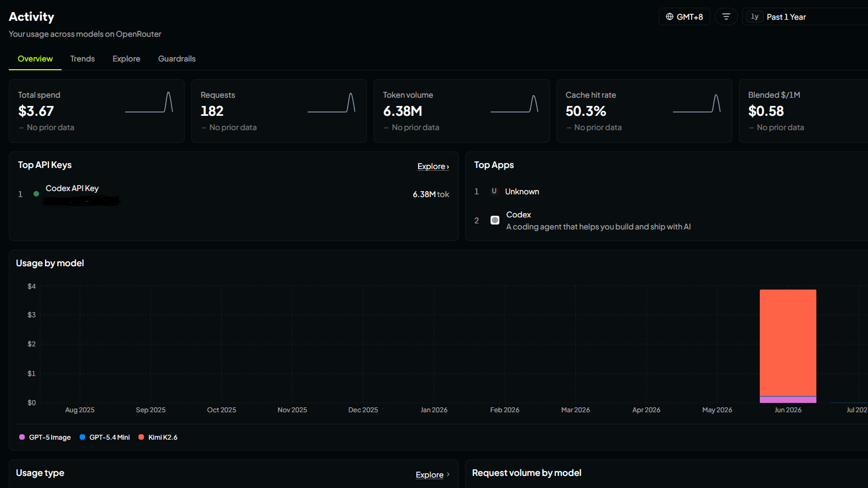Open the Codex API Key entry

(72, 188)
